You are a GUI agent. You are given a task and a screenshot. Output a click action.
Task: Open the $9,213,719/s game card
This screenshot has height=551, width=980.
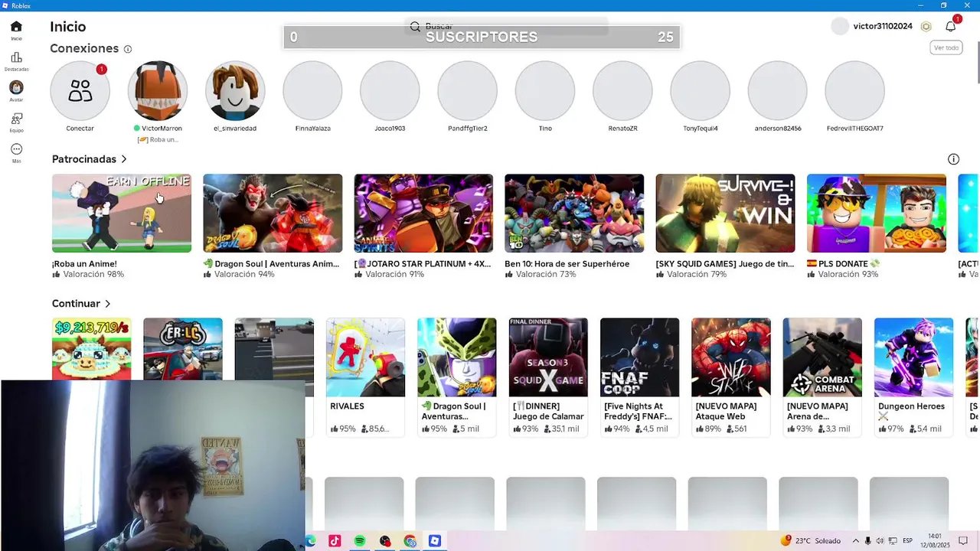92,349
